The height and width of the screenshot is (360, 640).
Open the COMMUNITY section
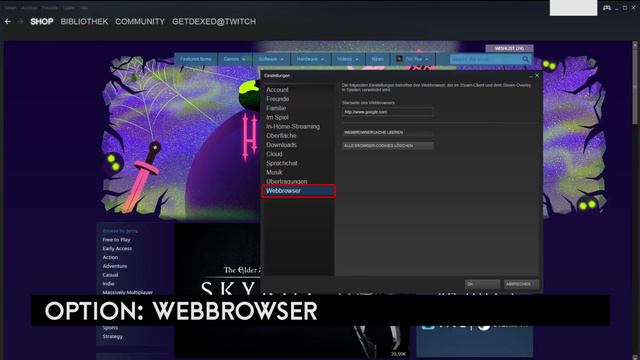140,21
